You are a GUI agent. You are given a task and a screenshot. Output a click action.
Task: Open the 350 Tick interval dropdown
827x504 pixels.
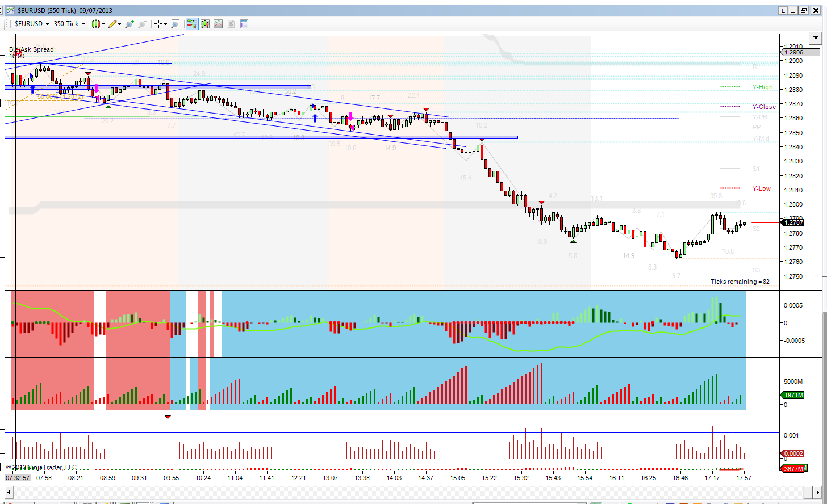69,24
